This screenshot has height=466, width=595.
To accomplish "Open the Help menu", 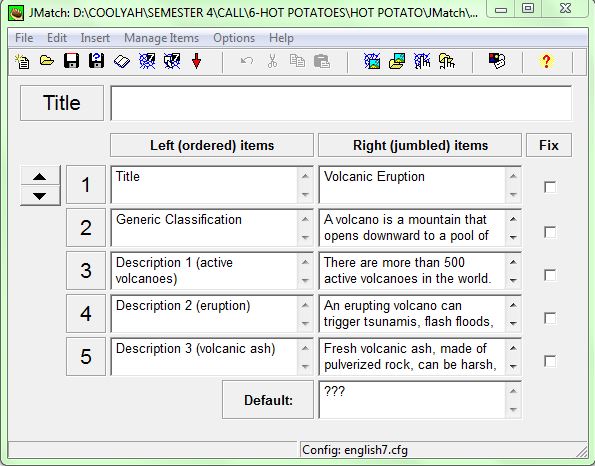I will coord(281,38).
